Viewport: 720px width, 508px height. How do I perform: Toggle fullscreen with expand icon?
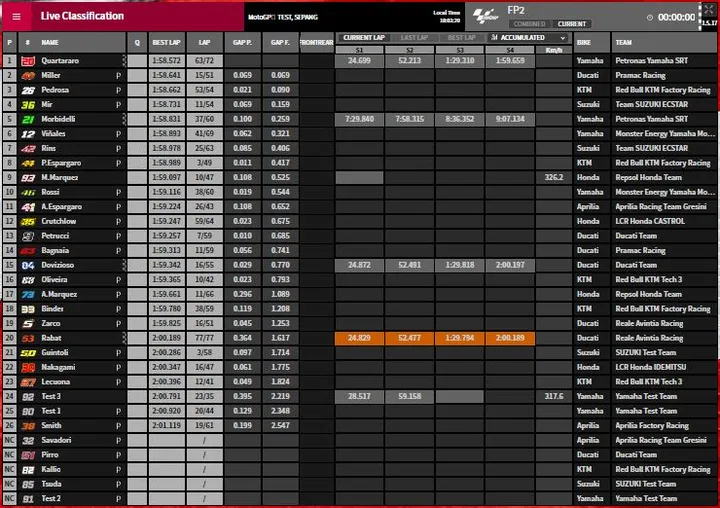click(x=709, y=9)
